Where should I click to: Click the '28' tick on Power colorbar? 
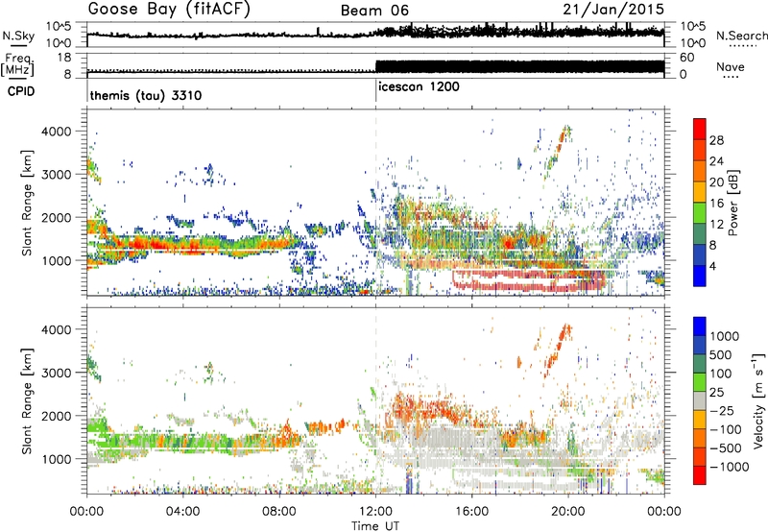point(716,140)
